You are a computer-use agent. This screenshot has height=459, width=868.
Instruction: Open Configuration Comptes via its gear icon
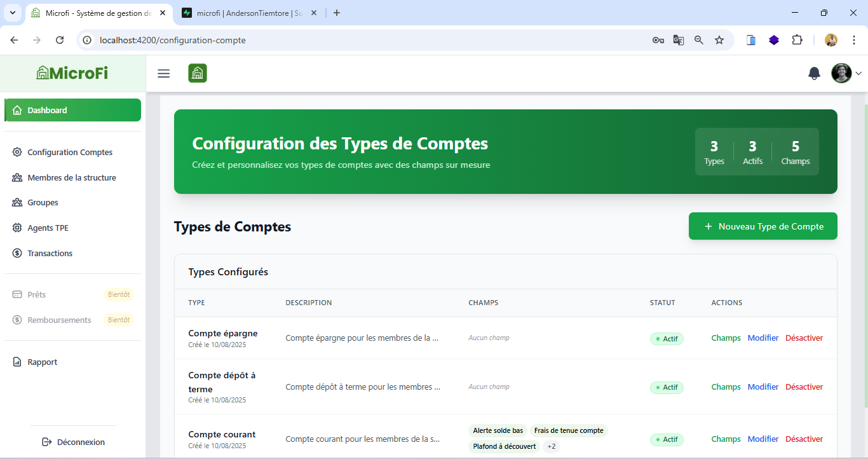pos(17,152)
